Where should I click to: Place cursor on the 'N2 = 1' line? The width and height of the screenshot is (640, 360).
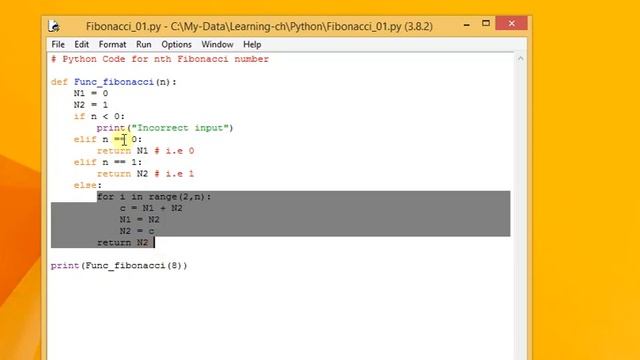[91, 105]
